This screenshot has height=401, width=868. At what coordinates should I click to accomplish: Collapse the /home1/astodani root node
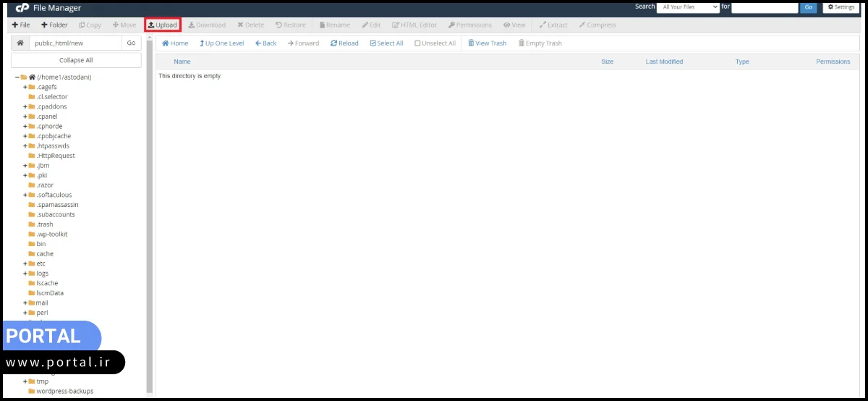pyautogui.click(x=17, y=77)
